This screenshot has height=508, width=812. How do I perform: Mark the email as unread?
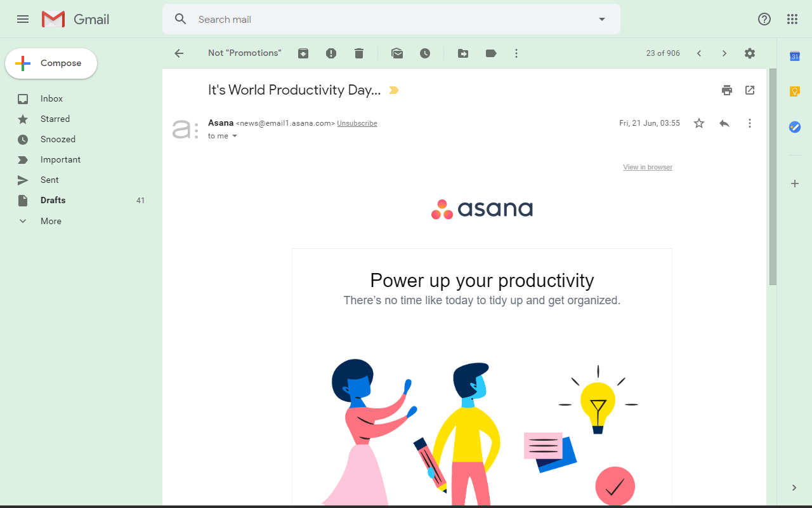click(x=397, y=53)
